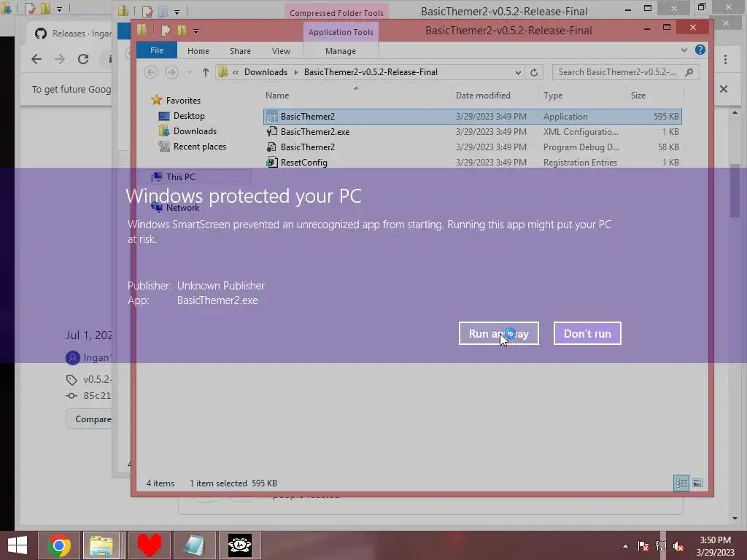Select BasicThemer2 Program Debug Database file
This screenshot has height=560, width=747.
473,147
